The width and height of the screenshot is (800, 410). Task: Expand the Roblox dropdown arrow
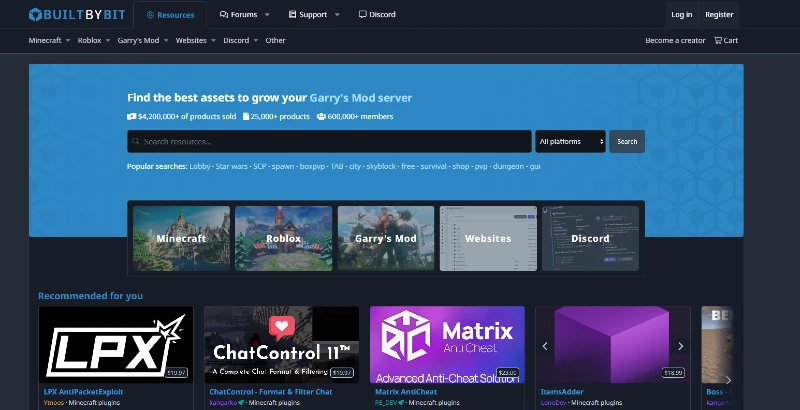coord(108,41)
